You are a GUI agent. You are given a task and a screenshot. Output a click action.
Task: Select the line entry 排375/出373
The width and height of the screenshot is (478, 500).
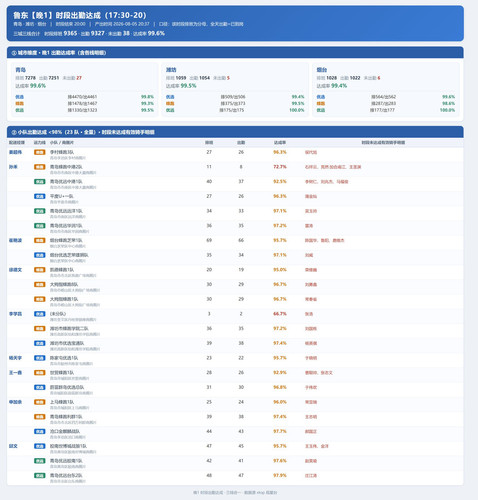233,104
